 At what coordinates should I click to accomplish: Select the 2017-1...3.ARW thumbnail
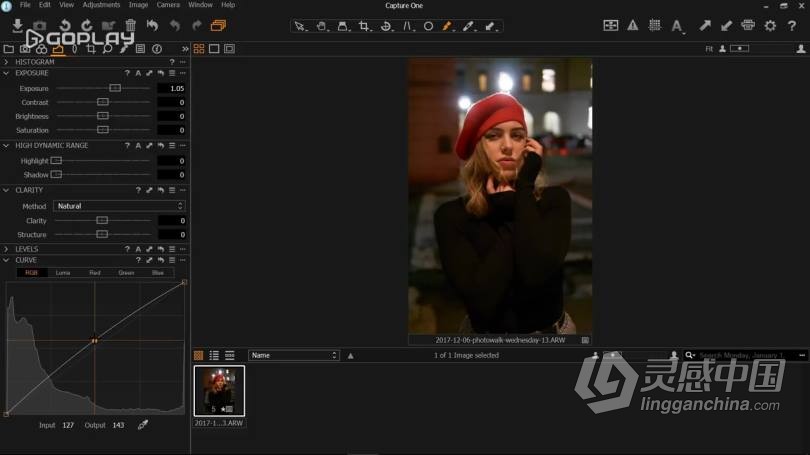[x=219, y=391]
